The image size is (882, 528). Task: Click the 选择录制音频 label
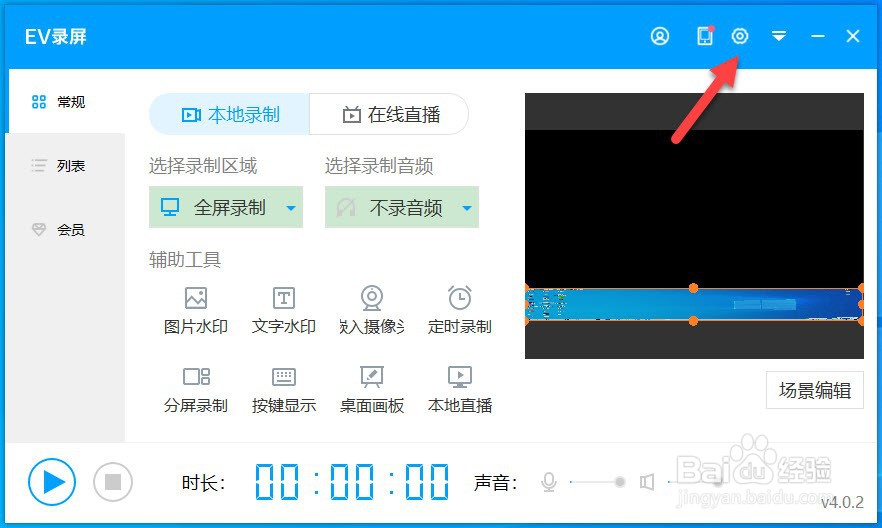pyautogui.click(x=379, y=166)
